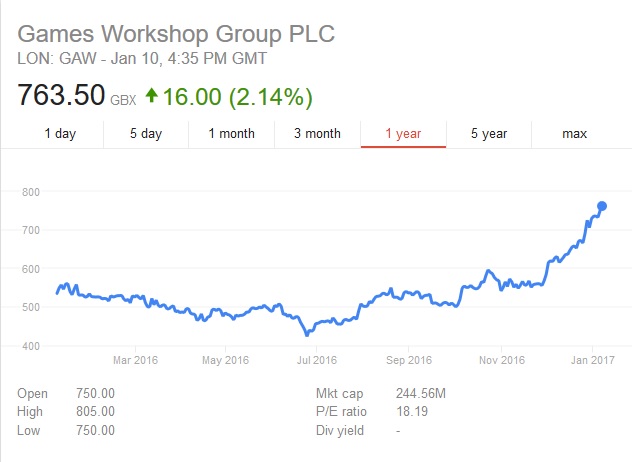Click the 763.50 current price
Image resolution: width=632 pixels, height=462 pixels.
click(x=61, y=95)
